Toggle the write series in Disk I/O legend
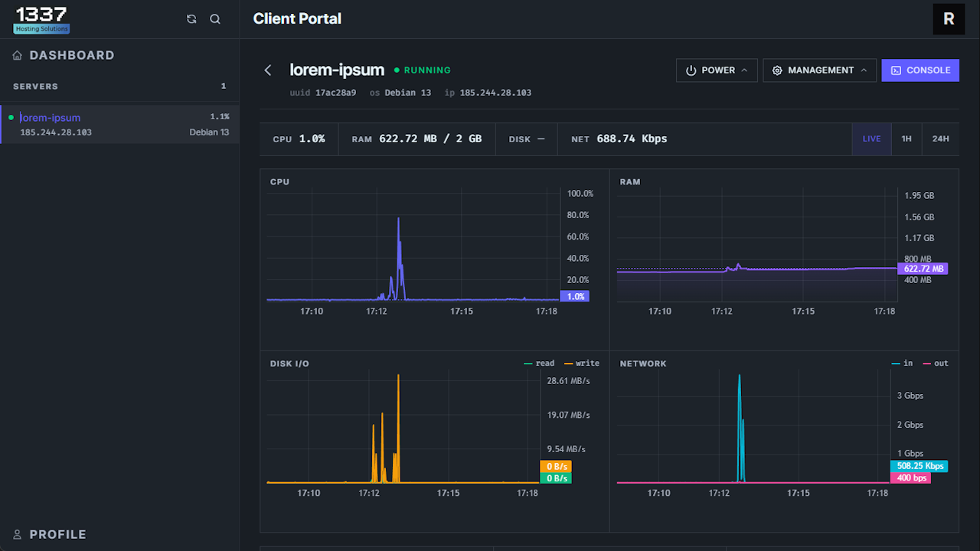This screenshot has height=551, width=980. tap(582, 364)
